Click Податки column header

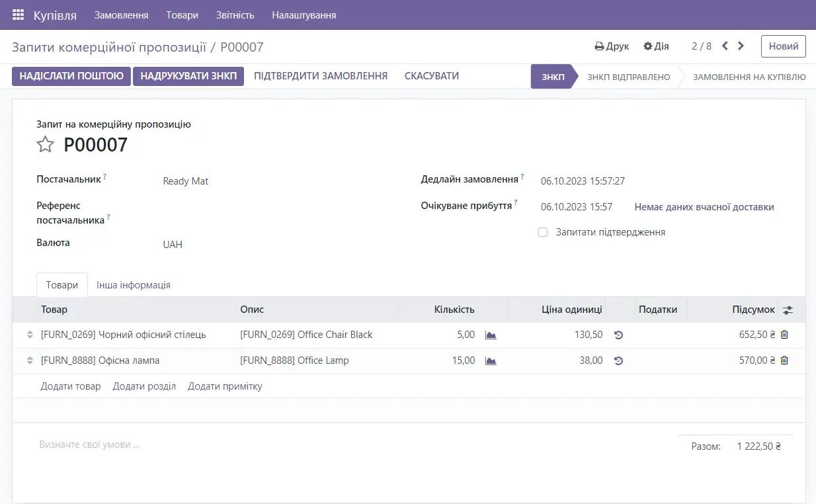pyautogui.click(x=658, y=310)
